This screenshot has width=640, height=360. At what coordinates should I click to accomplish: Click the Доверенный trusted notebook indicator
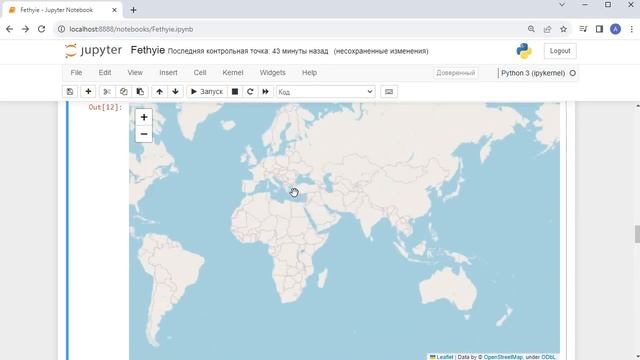click(x=456, y=73)
